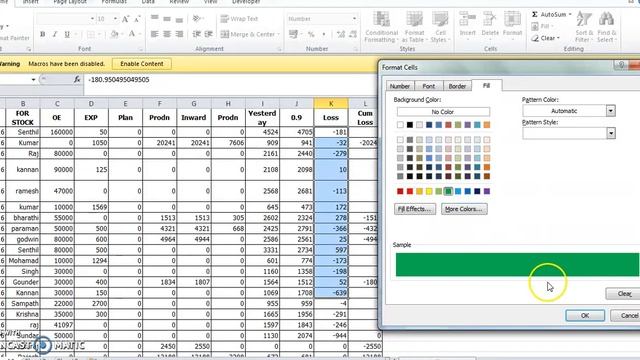Screen dimensions: 640x360
Task: Select the Loss header cell
Action: click(x=331, y=118)
